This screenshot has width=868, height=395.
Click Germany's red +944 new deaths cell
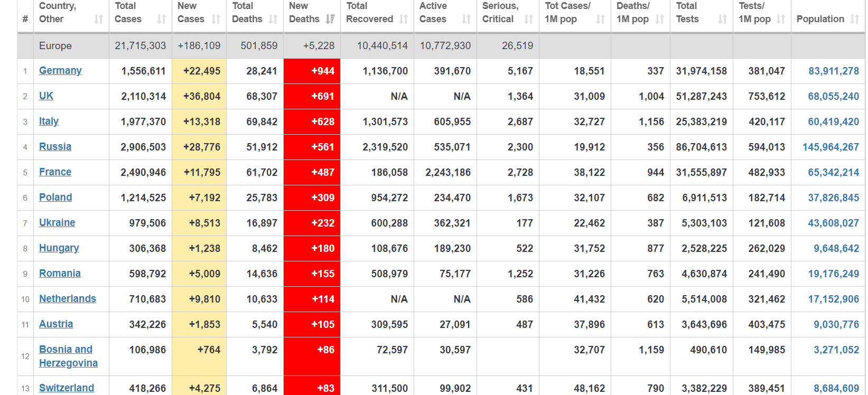tap(312, 71)
